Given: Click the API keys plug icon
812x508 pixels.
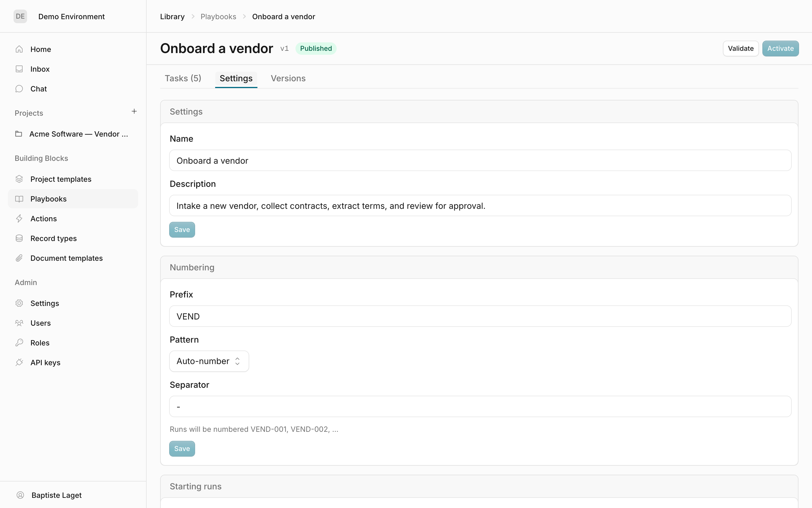Looking at the screenshot, I should pyautogui.click(x=19, y=363).
